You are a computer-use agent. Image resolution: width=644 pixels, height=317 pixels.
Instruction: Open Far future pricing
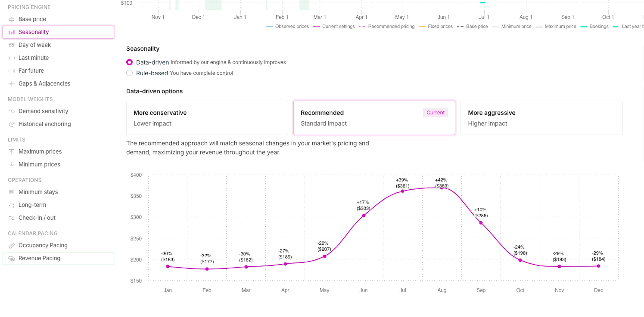coord(58,71)
